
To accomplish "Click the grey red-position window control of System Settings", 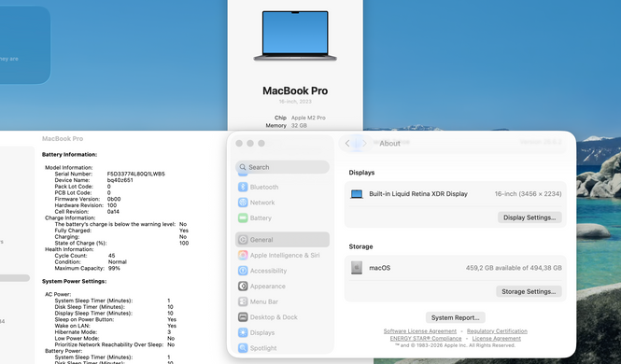I will 239,143.
